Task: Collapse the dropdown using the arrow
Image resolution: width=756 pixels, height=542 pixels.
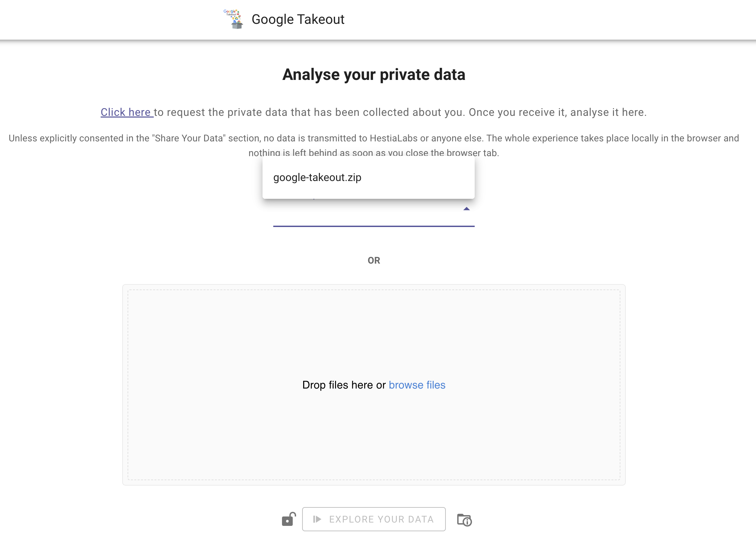Action: point(466,209)
